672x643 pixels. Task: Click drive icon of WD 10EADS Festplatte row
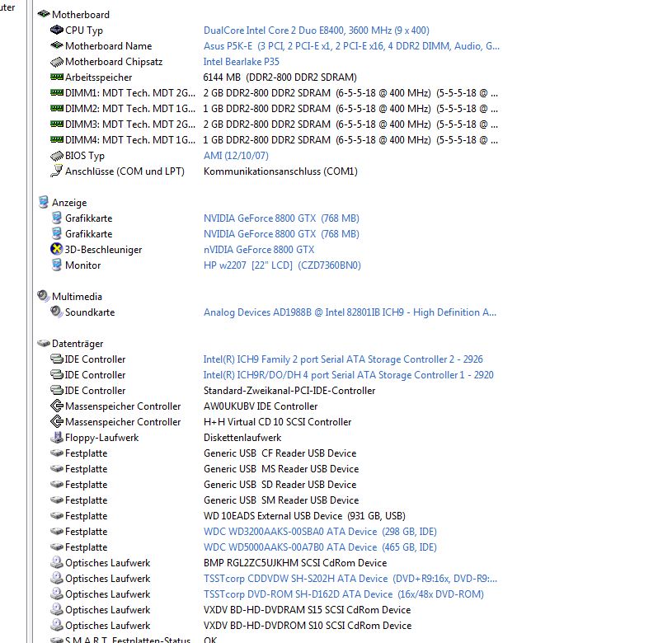(x=57, y=516)
